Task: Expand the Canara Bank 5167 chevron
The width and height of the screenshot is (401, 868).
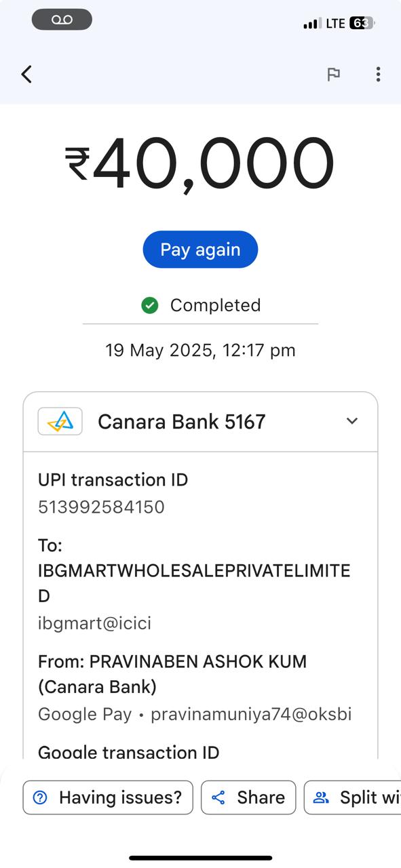Action: pyautogui.click(x=351, y=421)
